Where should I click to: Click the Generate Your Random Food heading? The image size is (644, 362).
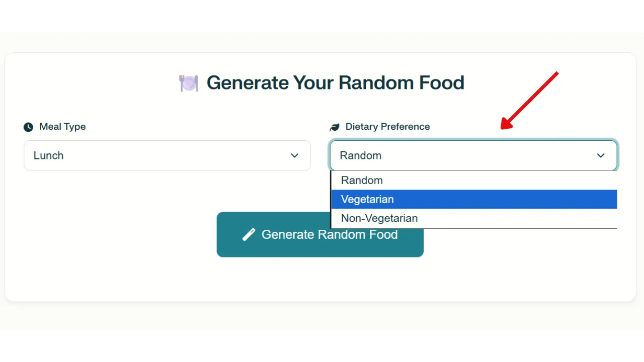[335, 82]
